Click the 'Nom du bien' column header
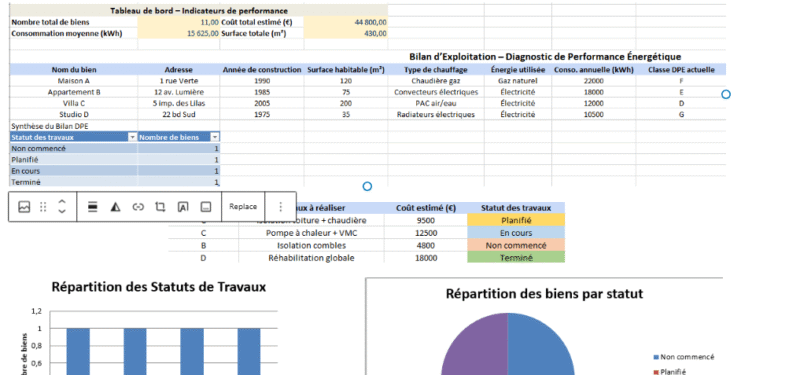This screenshot has width=800, height=375. click(x=73, y=69)
